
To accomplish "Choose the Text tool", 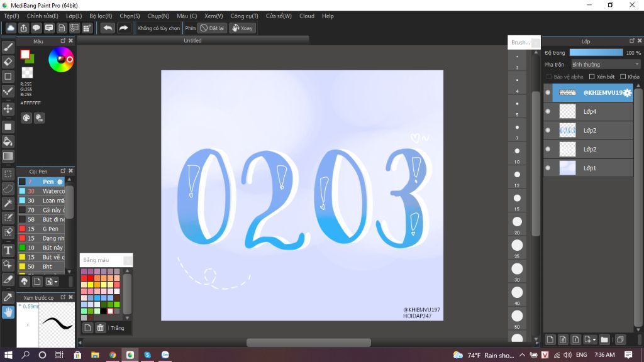I will [x=8, y=250].
